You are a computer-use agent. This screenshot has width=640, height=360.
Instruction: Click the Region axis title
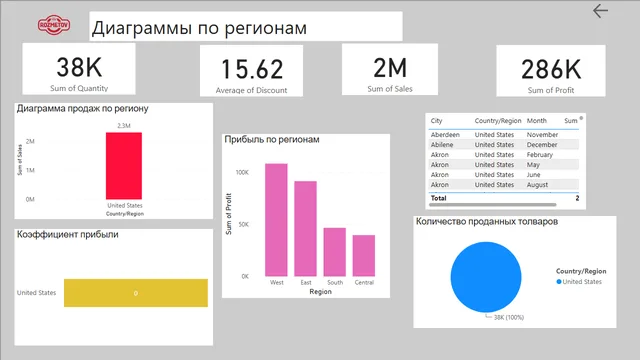point(320,291)
